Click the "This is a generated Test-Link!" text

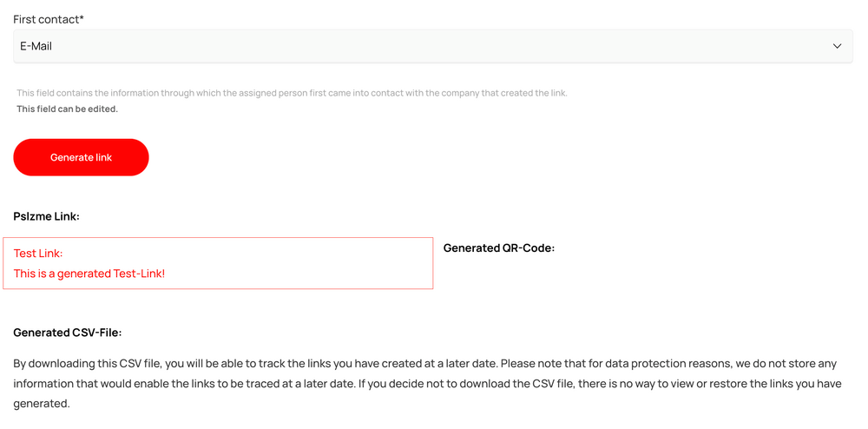pyautogui.click(x=89, y=274)
